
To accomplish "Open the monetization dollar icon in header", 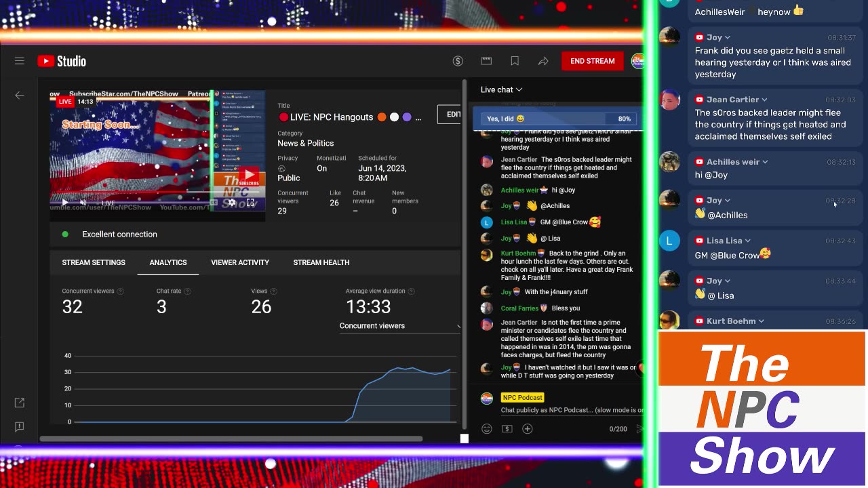I will point(458,61).
